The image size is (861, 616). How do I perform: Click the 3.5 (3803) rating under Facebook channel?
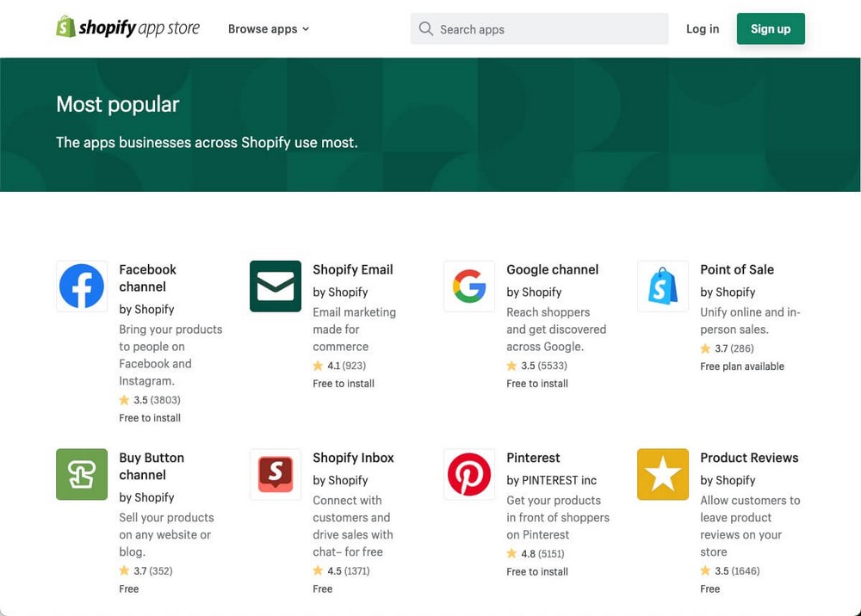[150, 400]
